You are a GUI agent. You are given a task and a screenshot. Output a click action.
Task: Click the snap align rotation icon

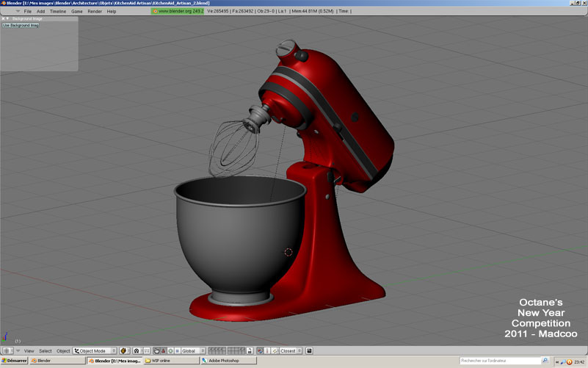tap(275, 351)
